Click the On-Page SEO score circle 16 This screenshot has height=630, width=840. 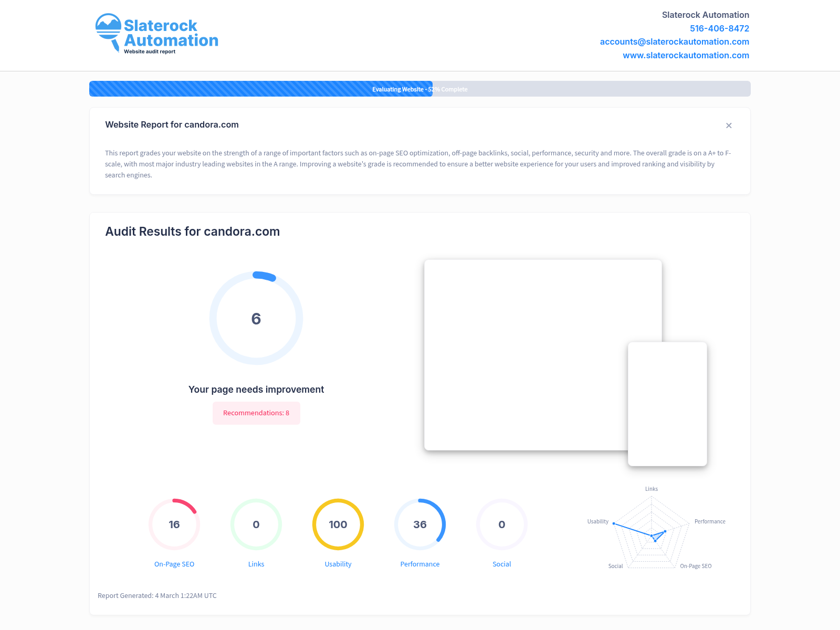click(x=174, y=524)
